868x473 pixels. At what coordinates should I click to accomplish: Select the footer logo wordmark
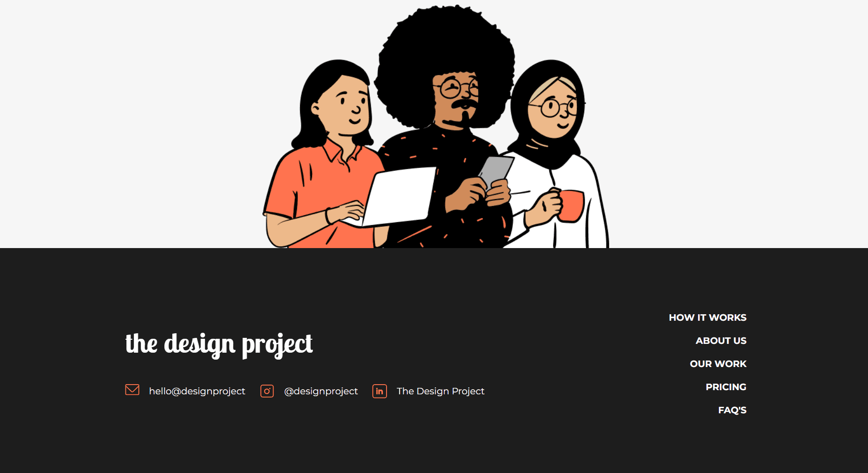click(x=219, y=343)
